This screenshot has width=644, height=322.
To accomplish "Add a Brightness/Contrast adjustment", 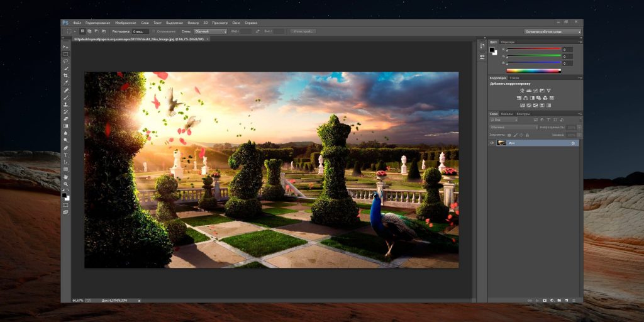I will 522,91.
